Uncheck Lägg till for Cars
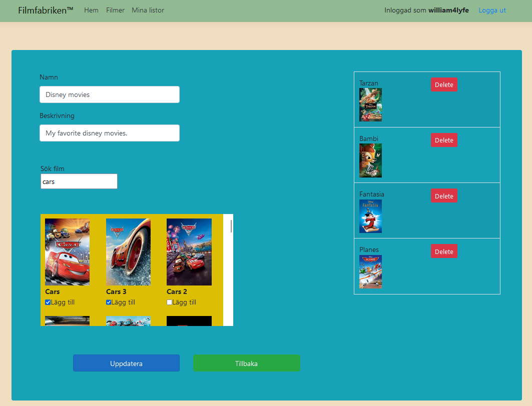532x406 pixels. [48, 302]
